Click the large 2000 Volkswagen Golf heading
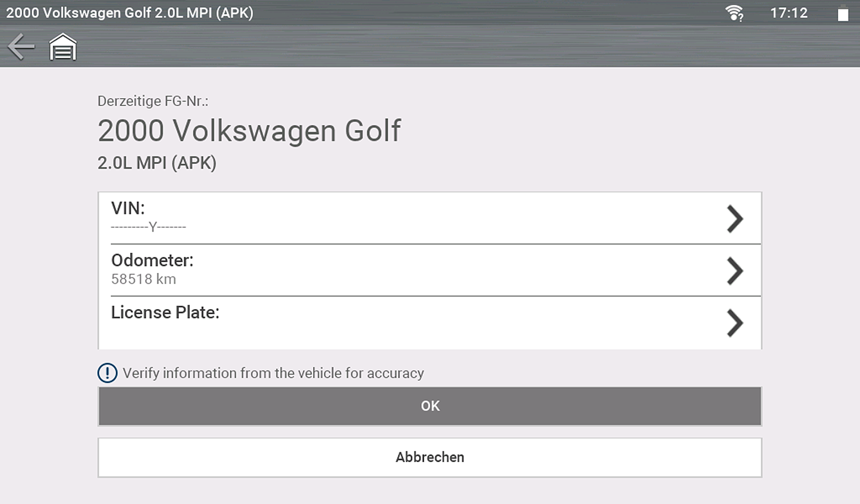The height and width of the screenshot is (504, 860). point(249,131)
